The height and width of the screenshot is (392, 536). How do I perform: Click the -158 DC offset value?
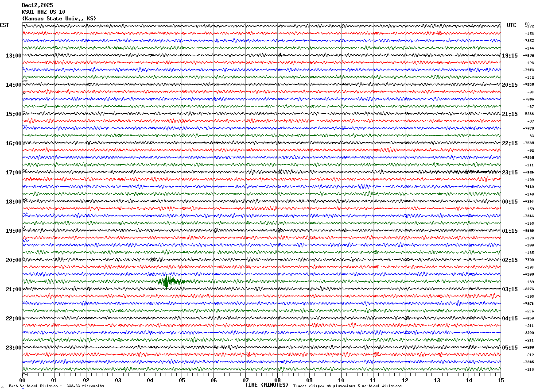529,34
